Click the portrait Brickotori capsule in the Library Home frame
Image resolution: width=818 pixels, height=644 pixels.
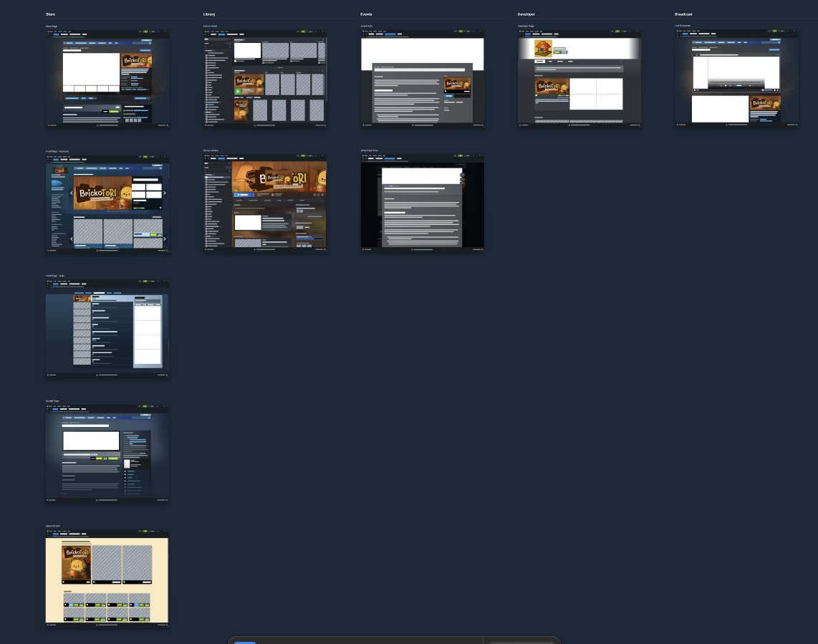[241, 110]
